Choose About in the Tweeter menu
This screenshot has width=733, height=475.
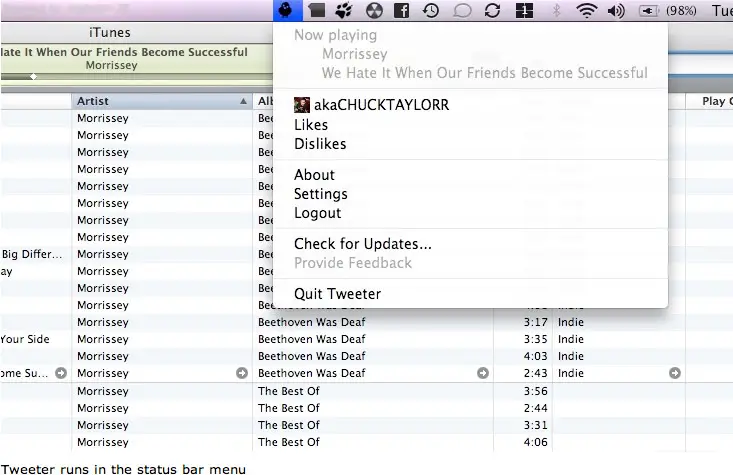click(x=471, y=175)
